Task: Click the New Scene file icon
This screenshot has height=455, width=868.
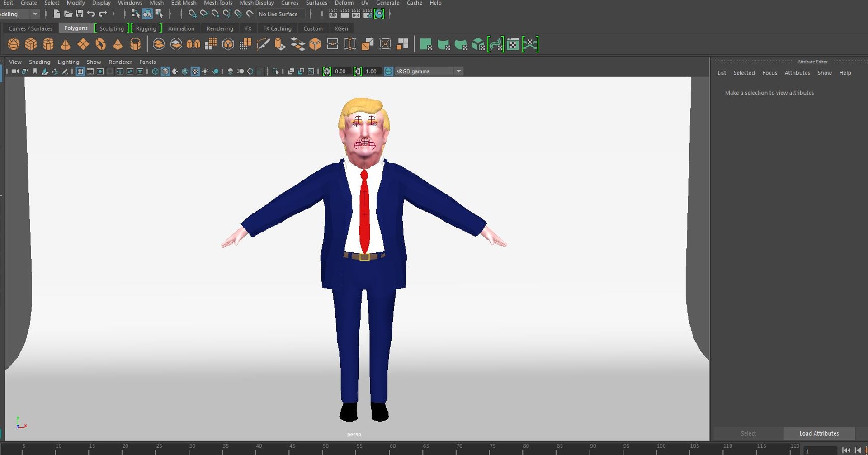Action: point(57,14)
